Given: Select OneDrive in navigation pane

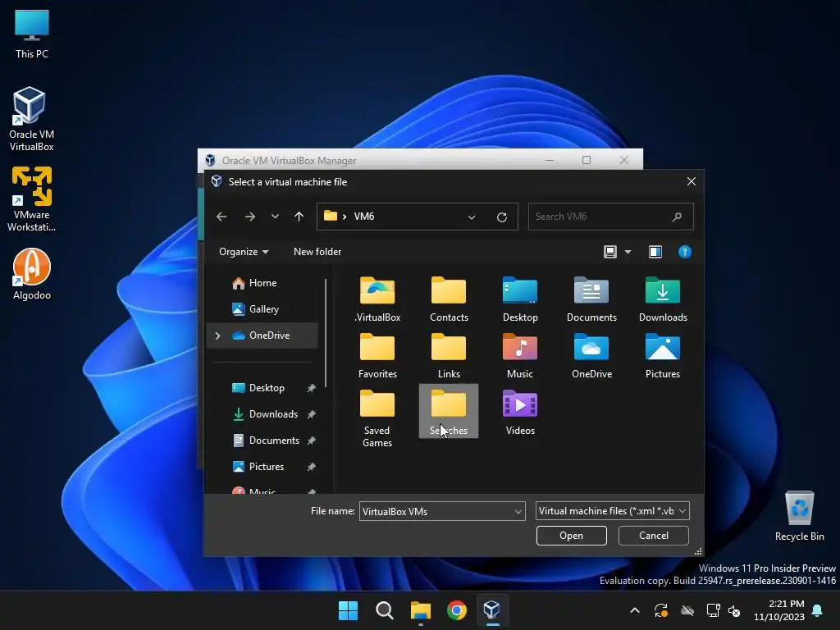Looking at the screenshot, I should (263, 336).
